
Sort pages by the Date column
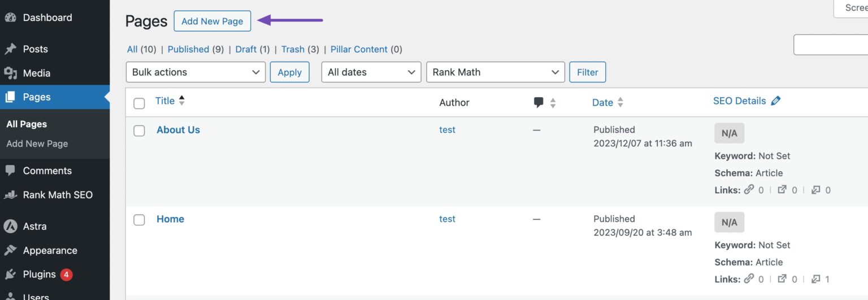click(x=602, y=102)
